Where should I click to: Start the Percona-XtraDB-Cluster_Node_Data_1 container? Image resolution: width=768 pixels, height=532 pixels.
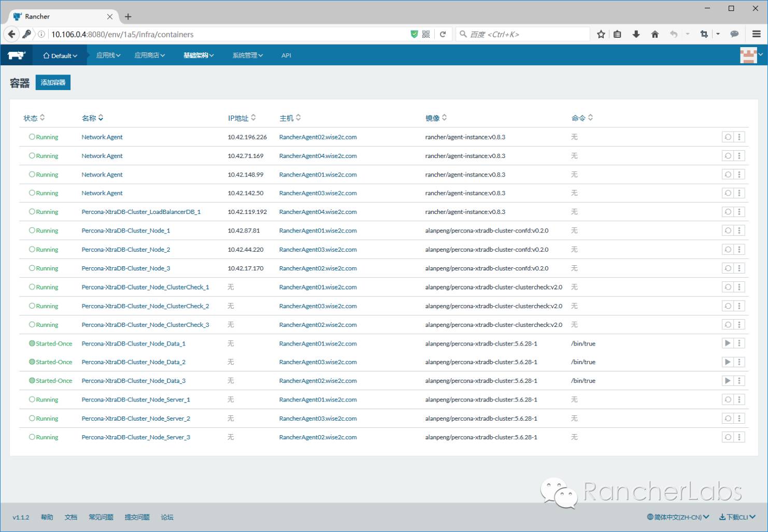coord(728,343)
